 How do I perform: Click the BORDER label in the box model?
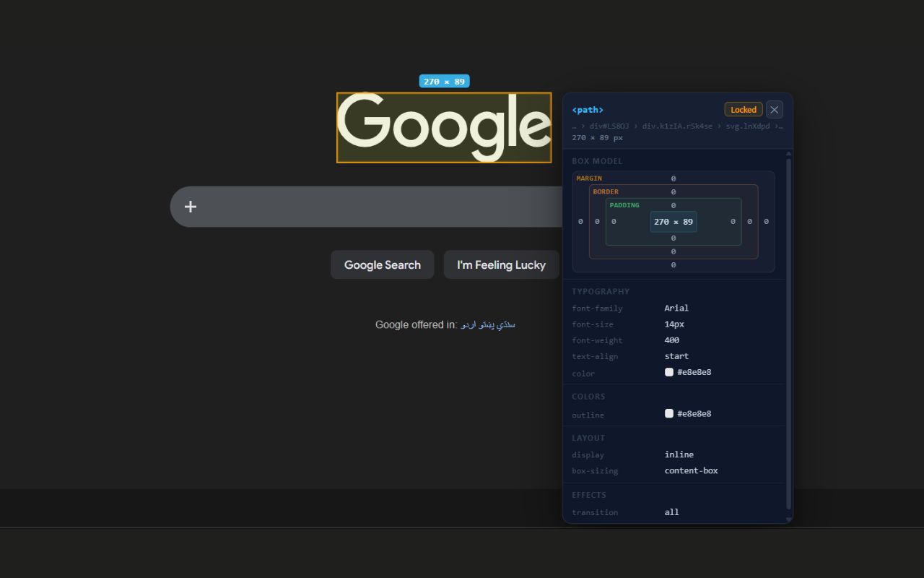click(606, 191)
